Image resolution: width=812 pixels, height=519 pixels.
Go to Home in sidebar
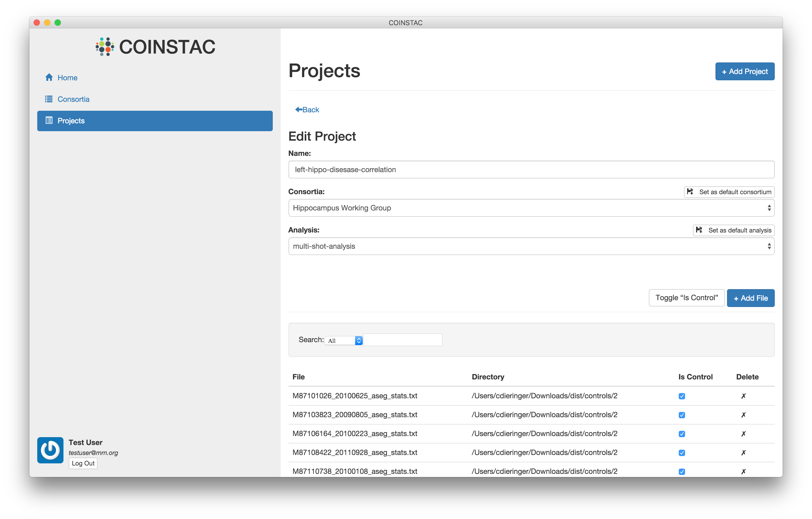67,78
